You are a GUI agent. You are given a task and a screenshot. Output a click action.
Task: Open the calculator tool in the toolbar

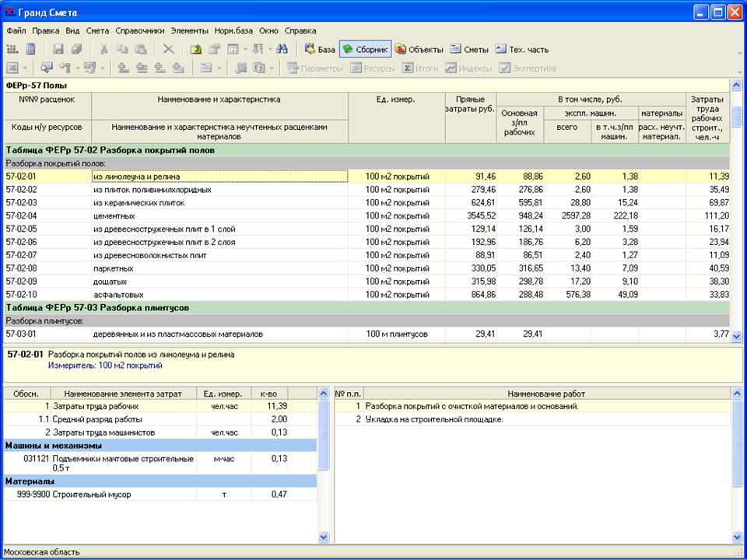(30, 49)
